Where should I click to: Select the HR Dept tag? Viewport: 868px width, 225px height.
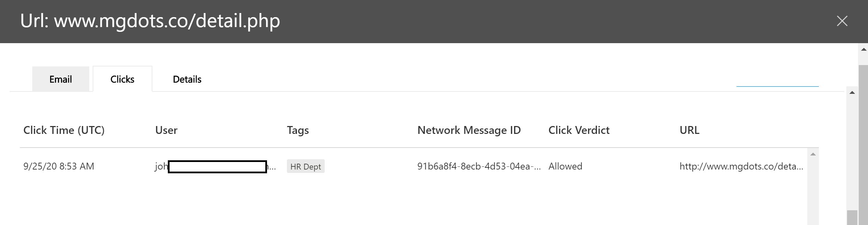coord(305,166)
